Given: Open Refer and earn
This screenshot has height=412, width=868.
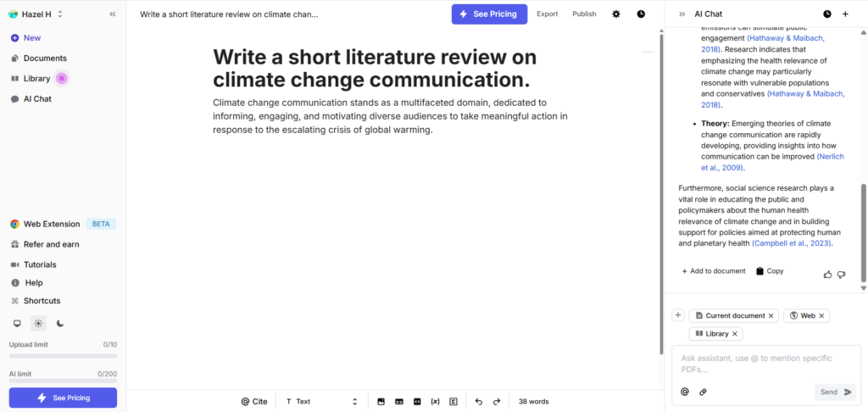Looking at the screenshot, I should click(x=45, y=244).
